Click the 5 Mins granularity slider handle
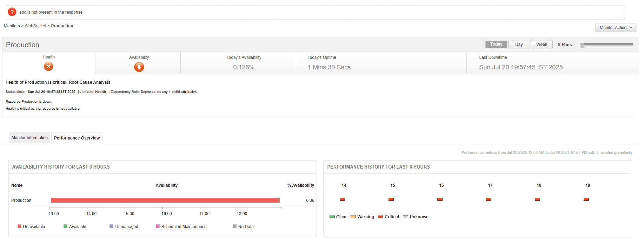The height and width of the screenshot is (246, 644). pos(582,46)
